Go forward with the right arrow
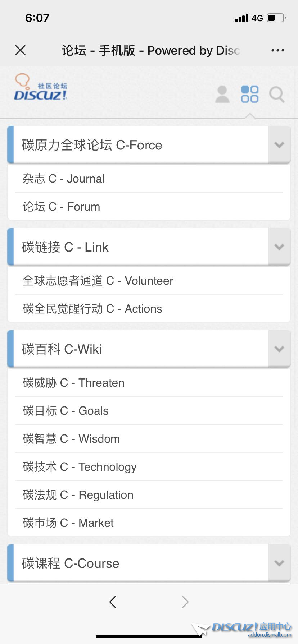 [185, 602]
